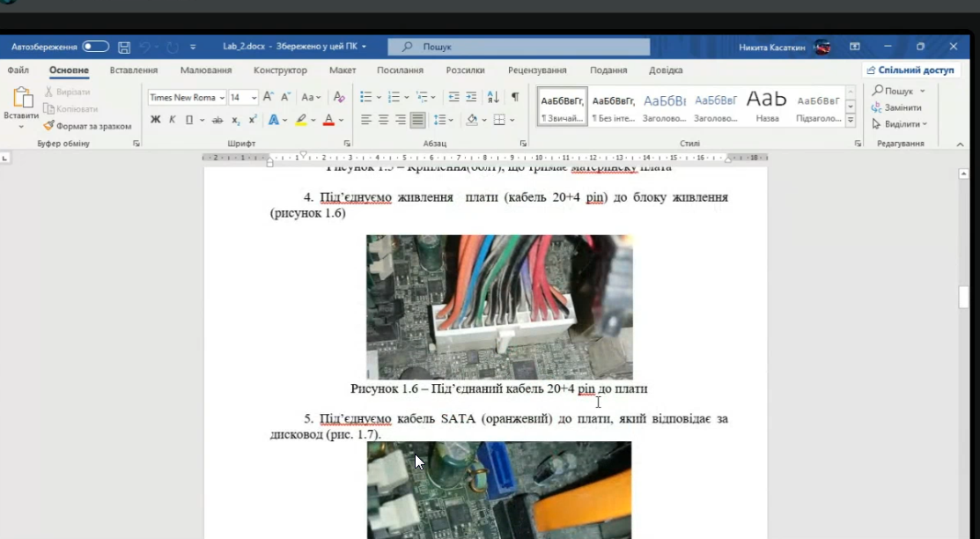Toggle strikethrough formatting
This screenshot has width=980, height=539.
point(217,120)
